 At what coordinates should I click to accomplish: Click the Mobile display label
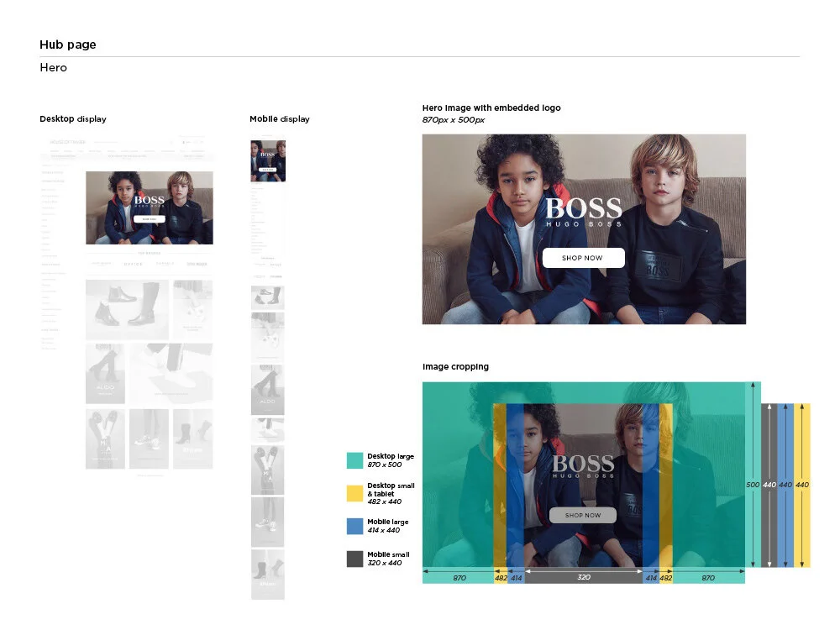click(280, 119)
